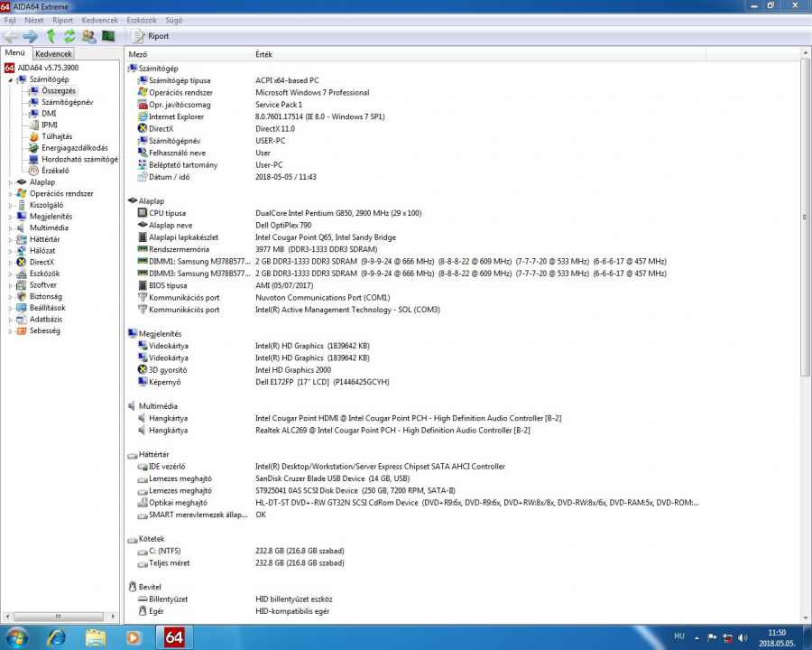The height and width of the screenshot is (650, 812).
Task: Click the left panel horizontal scrollbar
Action: click(x=60, y=617)
